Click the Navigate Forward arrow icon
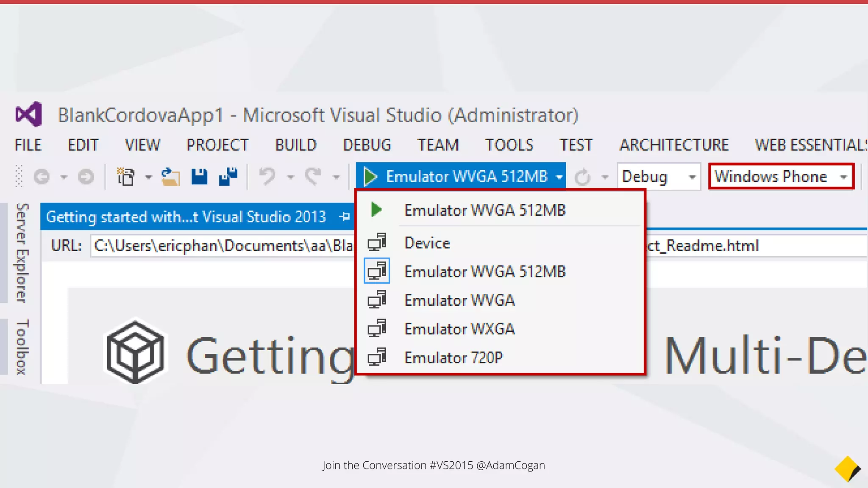This screenshot has height=488, width=868. (86, 176)
